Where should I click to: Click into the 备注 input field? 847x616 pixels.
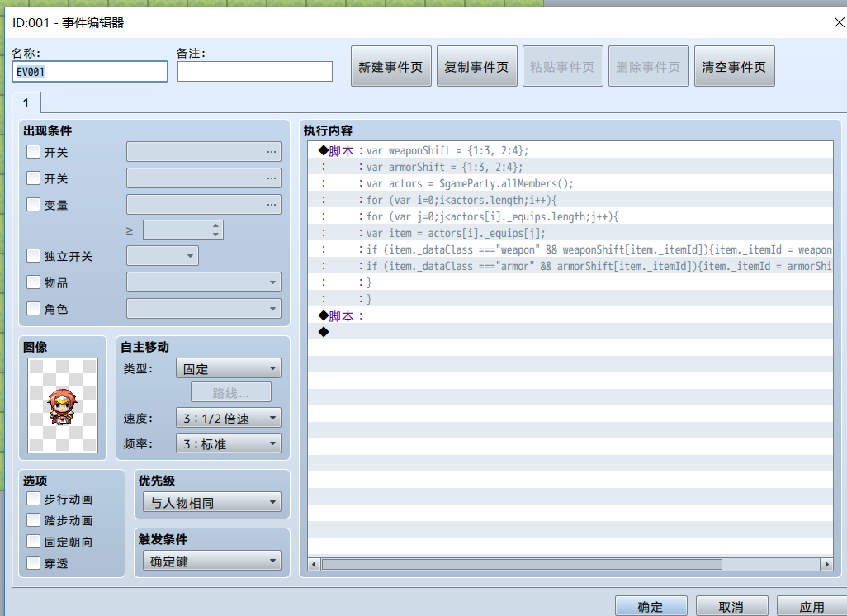[x=255, y=71]
